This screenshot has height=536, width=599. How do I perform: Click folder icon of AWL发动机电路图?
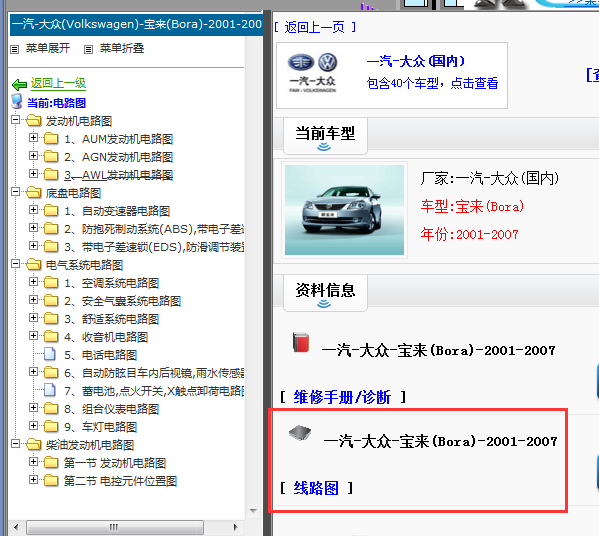pos(51,174)
